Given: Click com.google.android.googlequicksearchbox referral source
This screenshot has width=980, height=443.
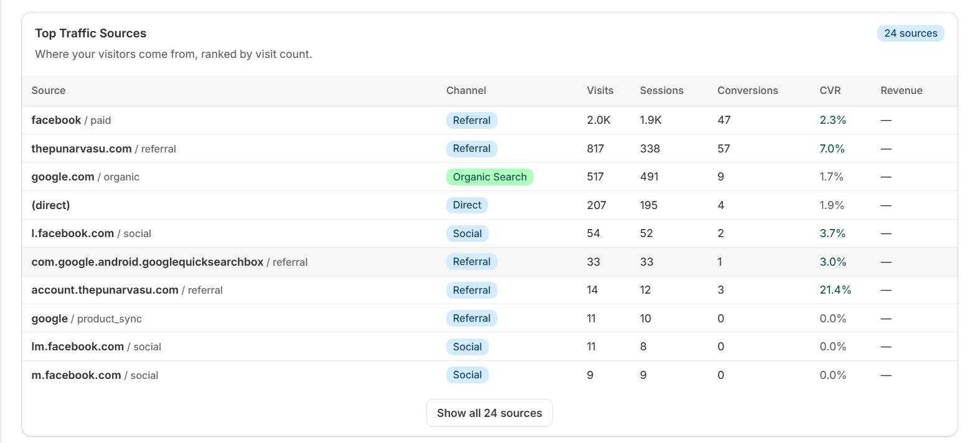Looking at the screenshot, I should [x=169, y=263].
